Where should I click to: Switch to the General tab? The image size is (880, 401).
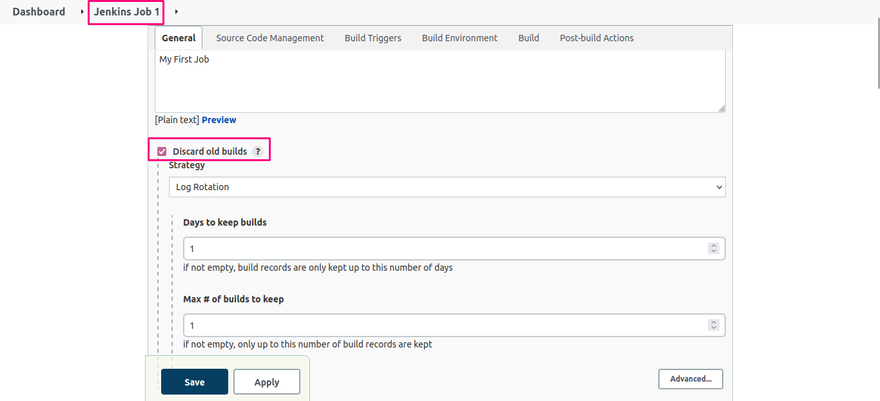178,38
